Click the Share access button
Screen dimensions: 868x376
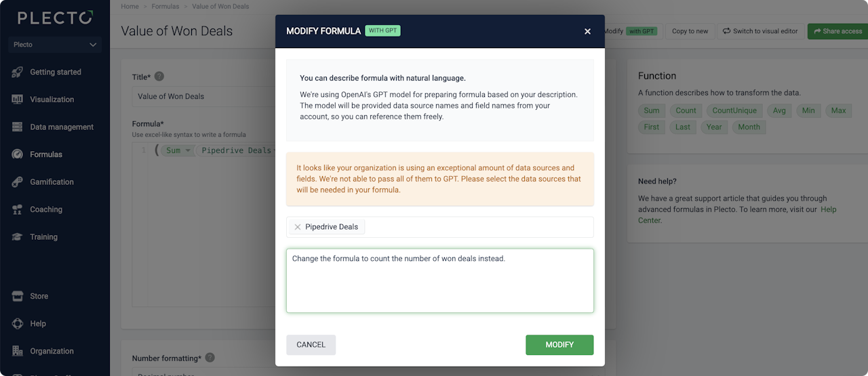[837, 31]
